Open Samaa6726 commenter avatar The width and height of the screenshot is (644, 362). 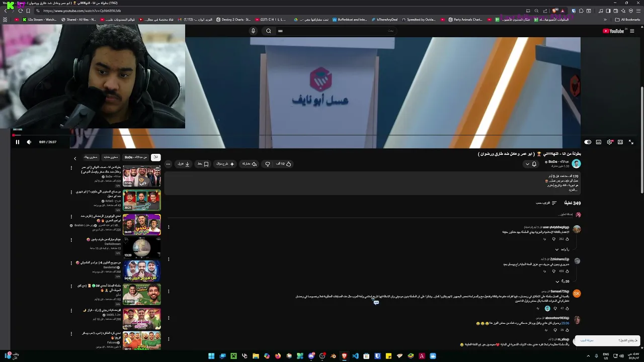click(x=577, y=294)
